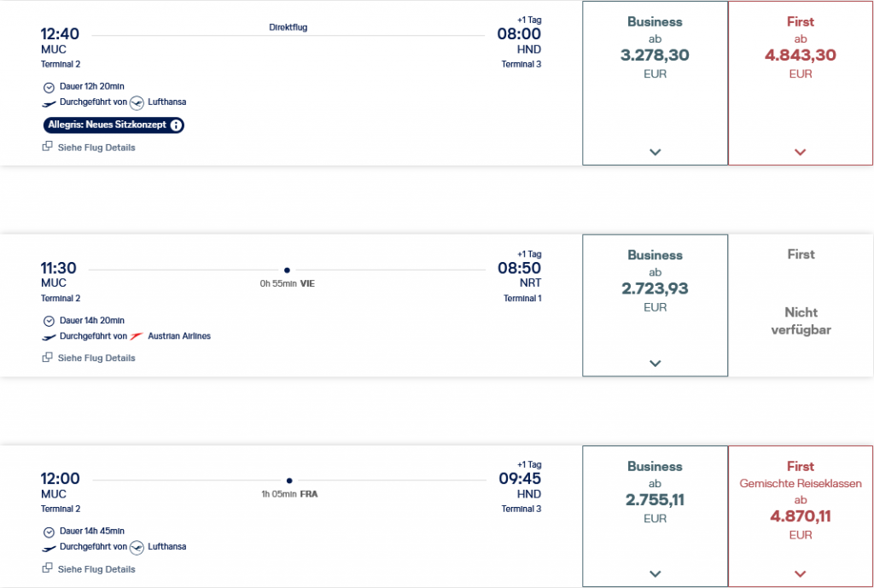Open Siehe Flug Details for 12:00 Frankfurt flight
The width and height of the screenshot is (874, 588).
[96, 569]
